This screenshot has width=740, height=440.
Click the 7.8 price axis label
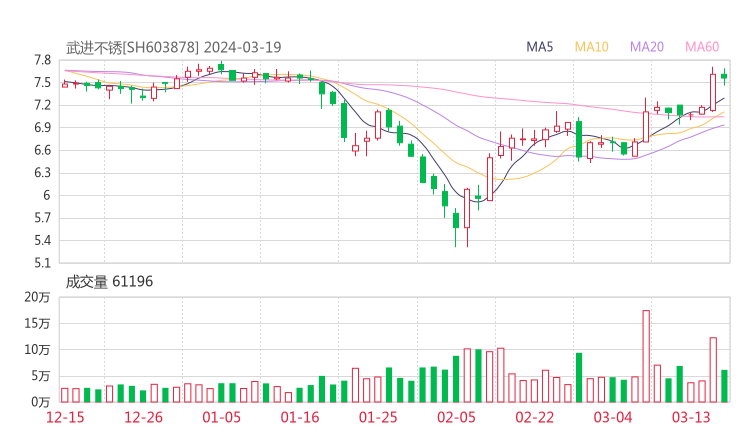pyautogui.click(x=42, y=60)
